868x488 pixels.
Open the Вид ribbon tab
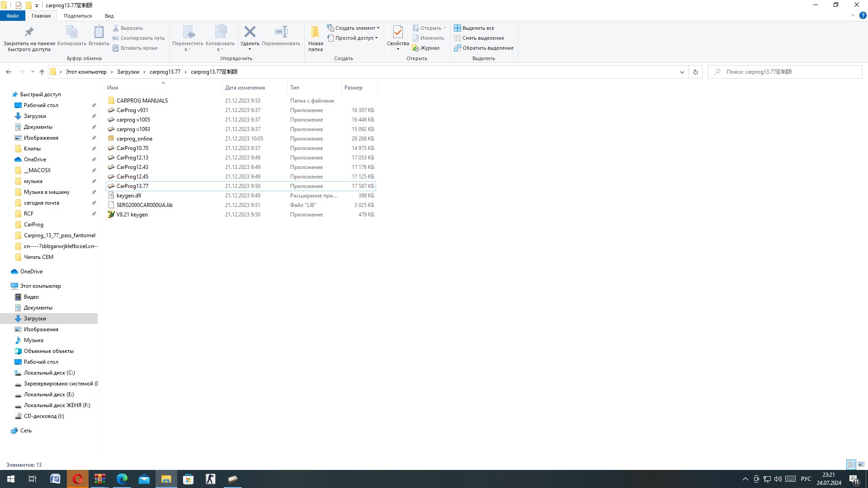[109, 16]
